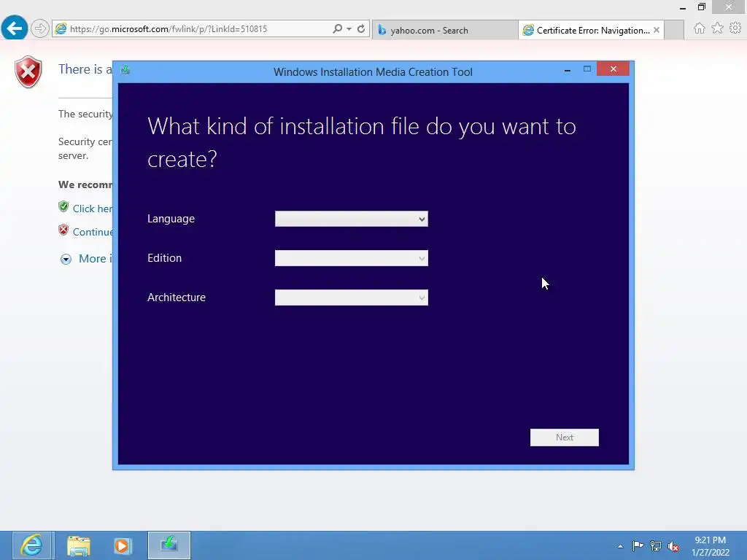Image resolution: width=747 pixels, height=560 pixels.
Task: Close the Media Creation Tool window
Action: (613, 69)
